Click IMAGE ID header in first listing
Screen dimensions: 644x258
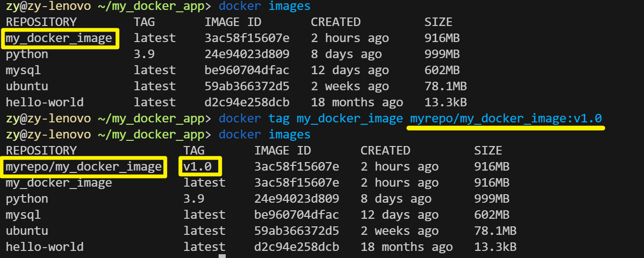coord(233,22)
